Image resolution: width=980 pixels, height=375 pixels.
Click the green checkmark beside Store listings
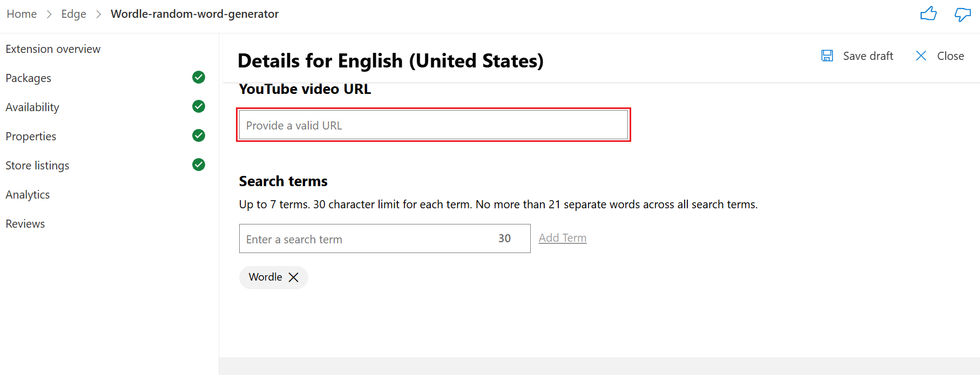198,165
